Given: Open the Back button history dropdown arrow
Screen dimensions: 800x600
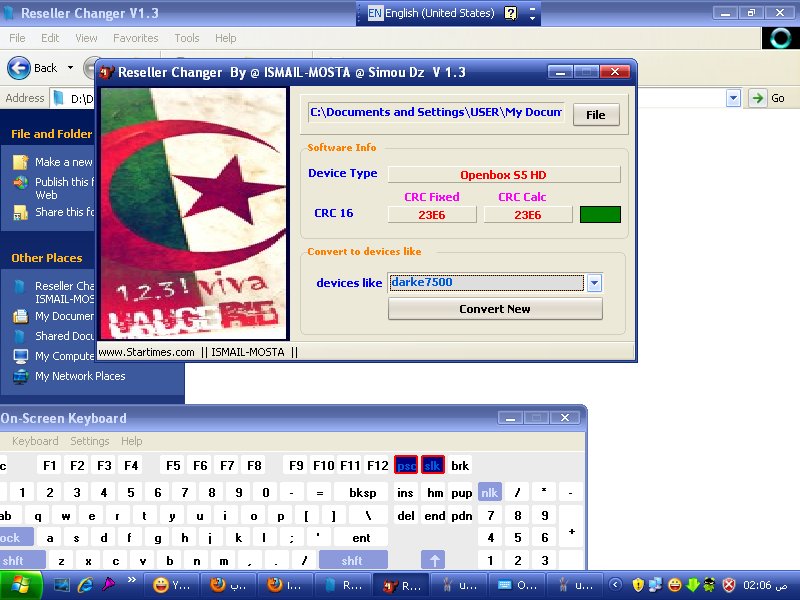Looking at the screenshot, I should pyautogui.click(x=70, y=68).
